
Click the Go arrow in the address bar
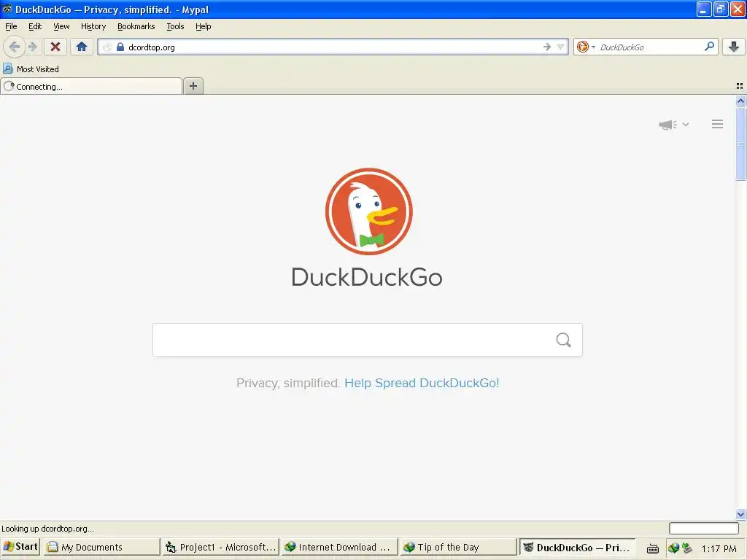[x=547, y=47]
